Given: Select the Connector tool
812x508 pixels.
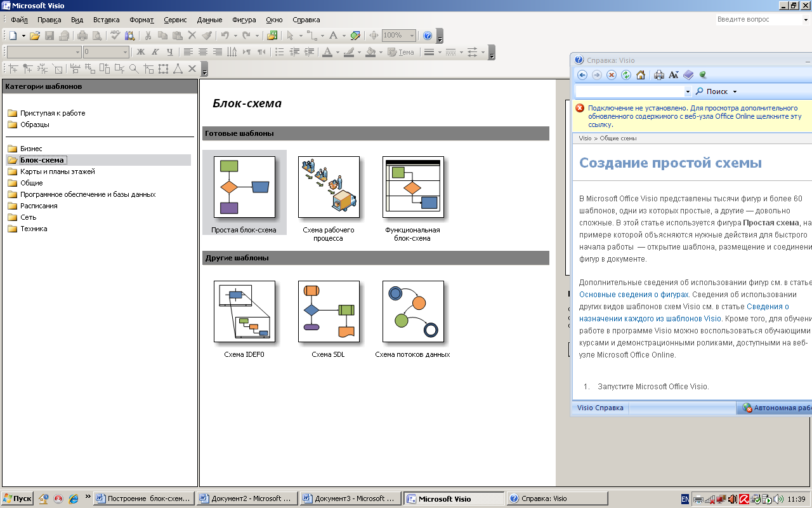Looking at the screenshot, I should tap(311, 36).
